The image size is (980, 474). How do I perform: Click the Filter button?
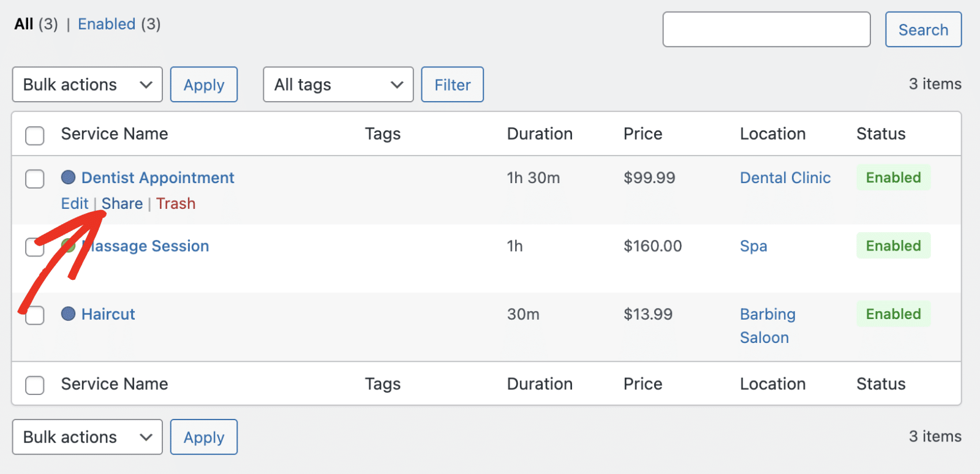[x=452, y=85]
